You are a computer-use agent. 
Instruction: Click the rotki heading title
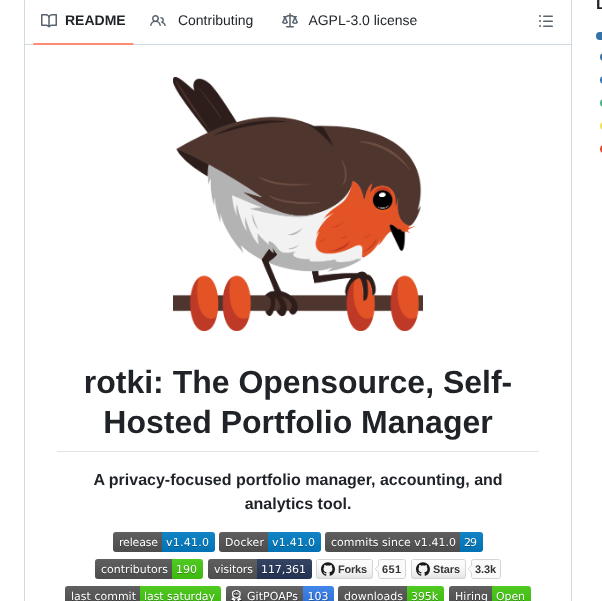(x=298, y=402)
